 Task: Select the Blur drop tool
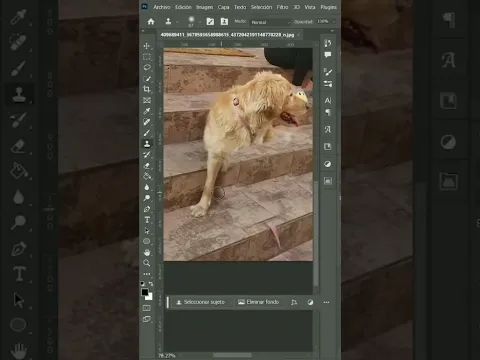147,187
